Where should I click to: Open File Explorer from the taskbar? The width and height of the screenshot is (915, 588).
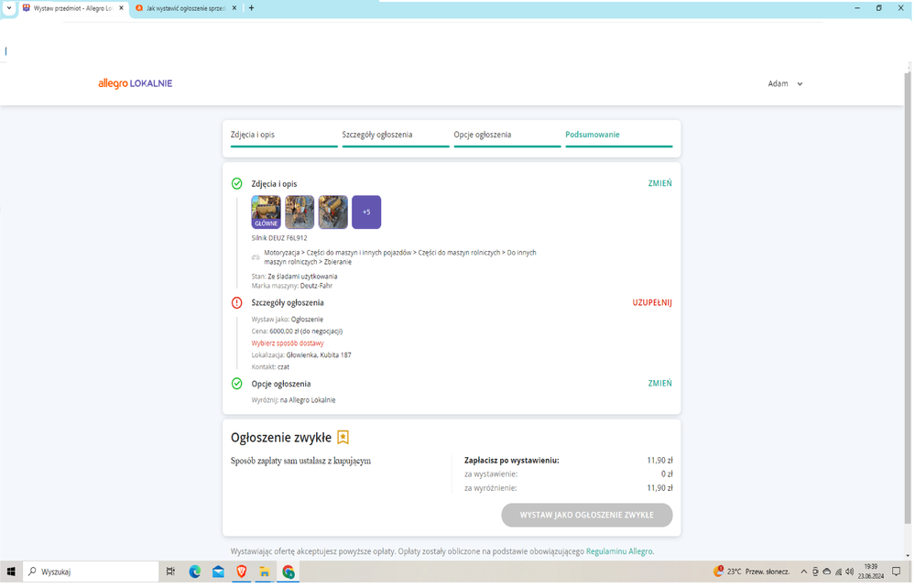click(x=265, y=572)
